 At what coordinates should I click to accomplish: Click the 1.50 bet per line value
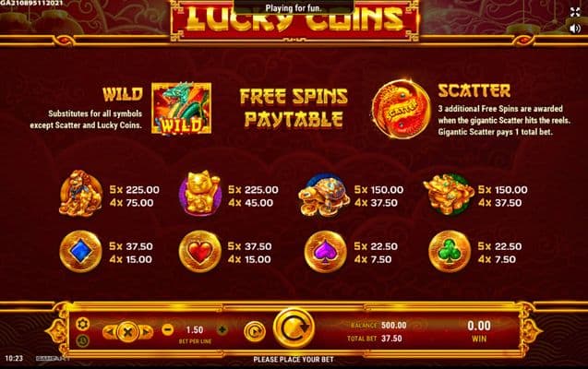pyautogui.click(x=195, y=329)
